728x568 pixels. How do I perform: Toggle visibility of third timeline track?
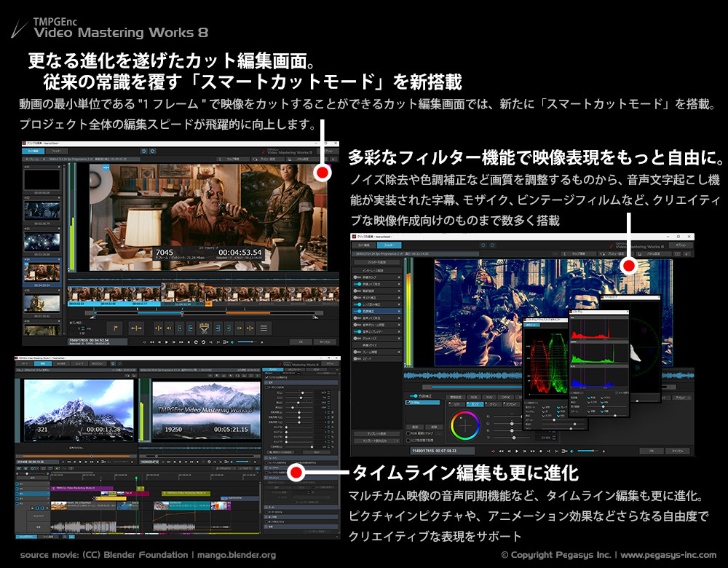17,494
